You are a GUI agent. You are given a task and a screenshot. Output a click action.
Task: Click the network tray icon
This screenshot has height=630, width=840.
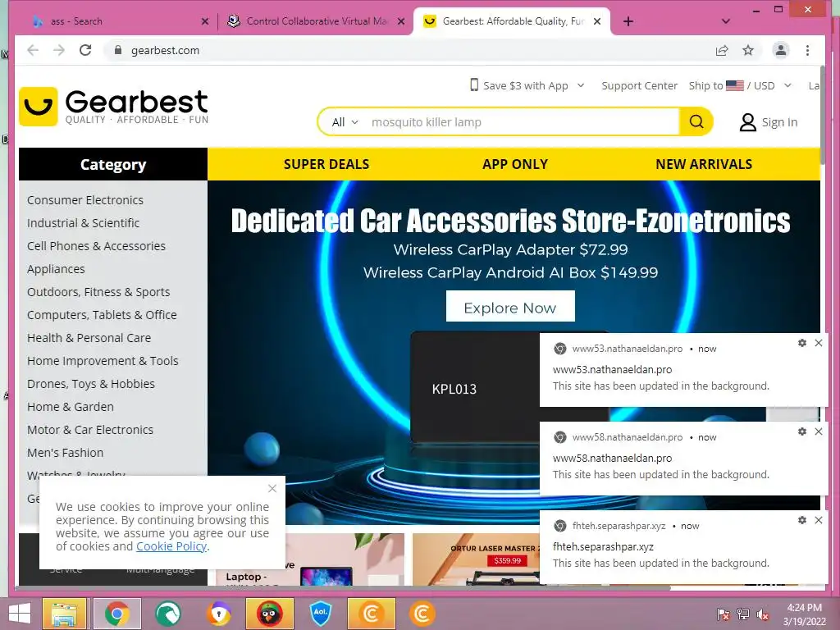tap(743, 614)
